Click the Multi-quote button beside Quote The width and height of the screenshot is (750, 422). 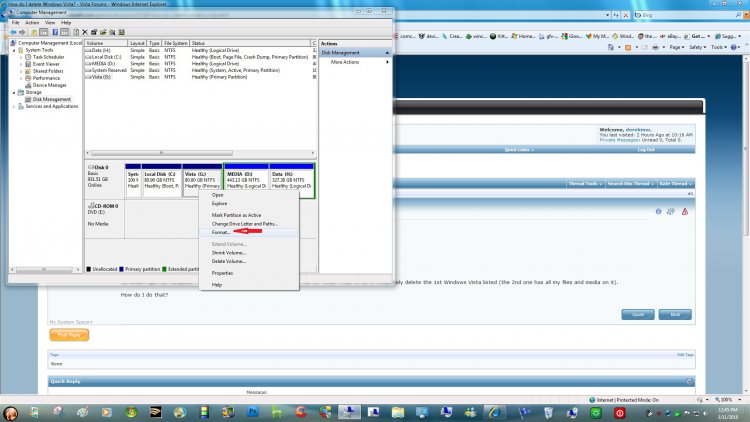pos(675,314)
